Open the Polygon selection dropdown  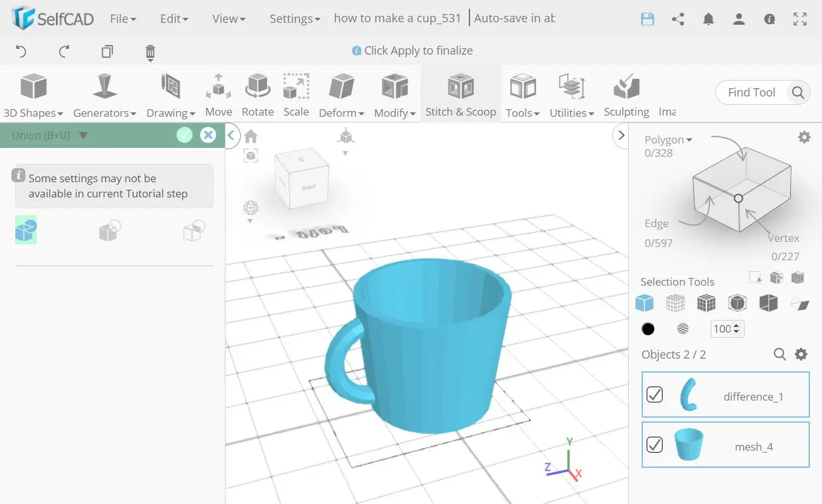coord(668,140)
